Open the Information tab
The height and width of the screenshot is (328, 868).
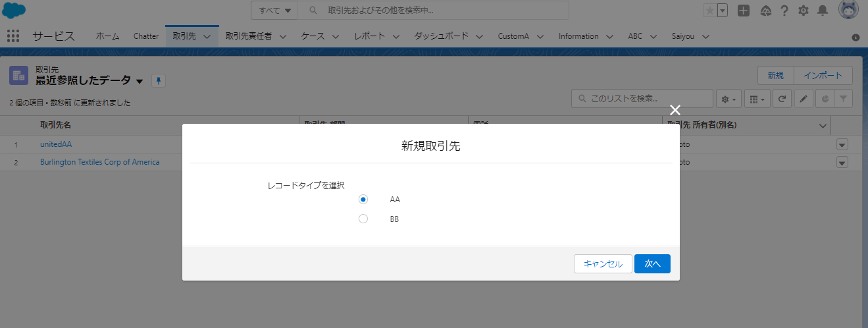click(x=578, y=36)
